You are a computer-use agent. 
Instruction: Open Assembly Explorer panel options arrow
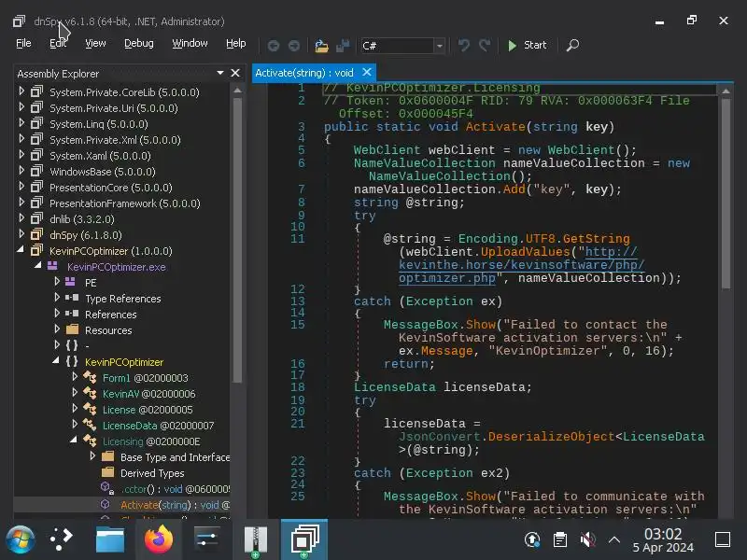220,73
